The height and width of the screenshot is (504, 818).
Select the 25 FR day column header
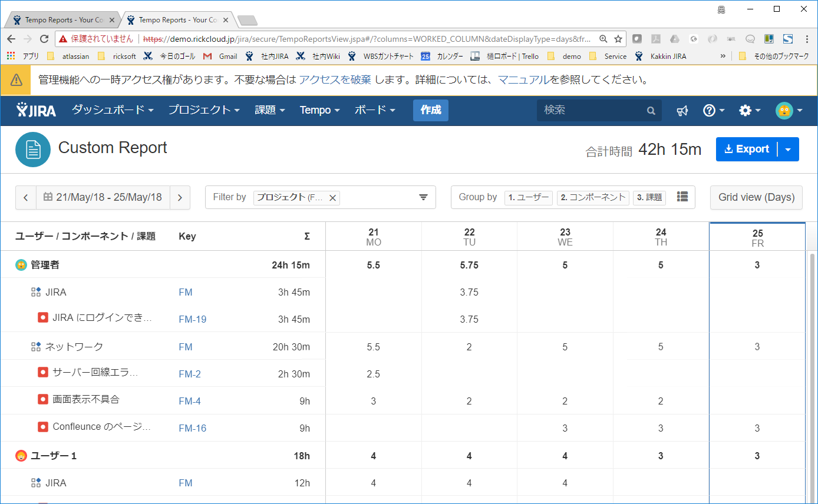(x=757, y=237)
